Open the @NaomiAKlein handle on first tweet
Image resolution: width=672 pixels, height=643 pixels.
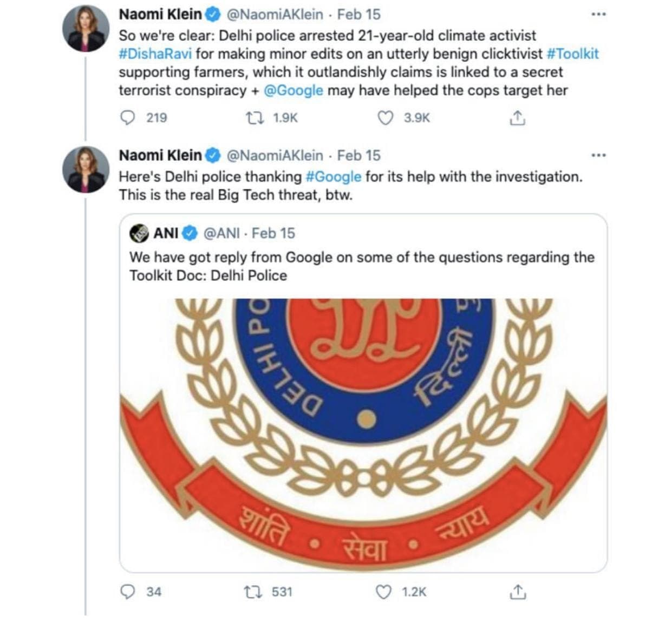[274, 15]
